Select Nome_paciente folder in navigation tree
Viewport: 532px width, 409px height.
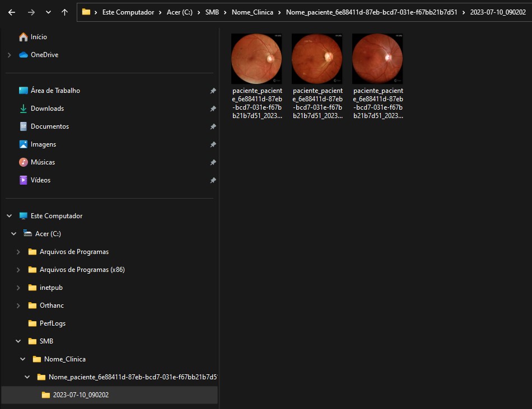(127, 377)
